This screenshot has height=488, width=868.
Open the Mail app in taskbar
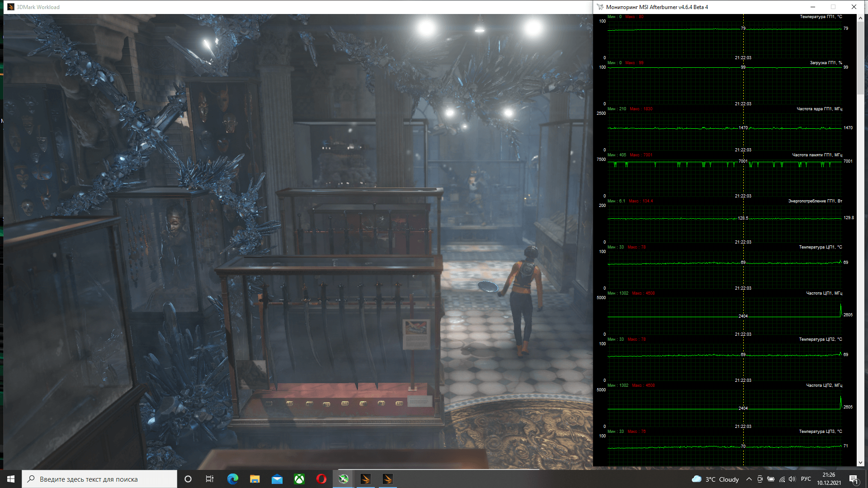(x=277, y=479)
